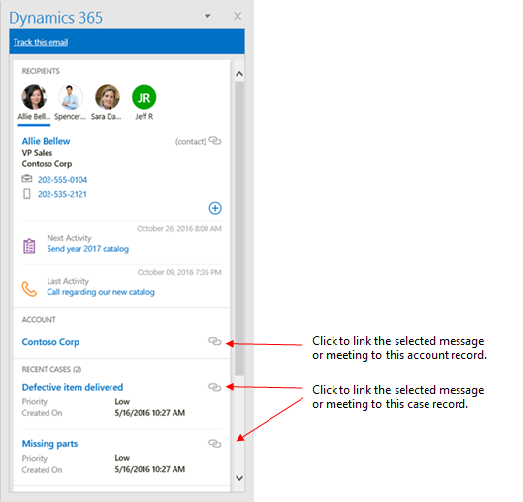Click the vertical scrollbar thumb
This screenshot has height=502, width=523.
click(239, 228)
